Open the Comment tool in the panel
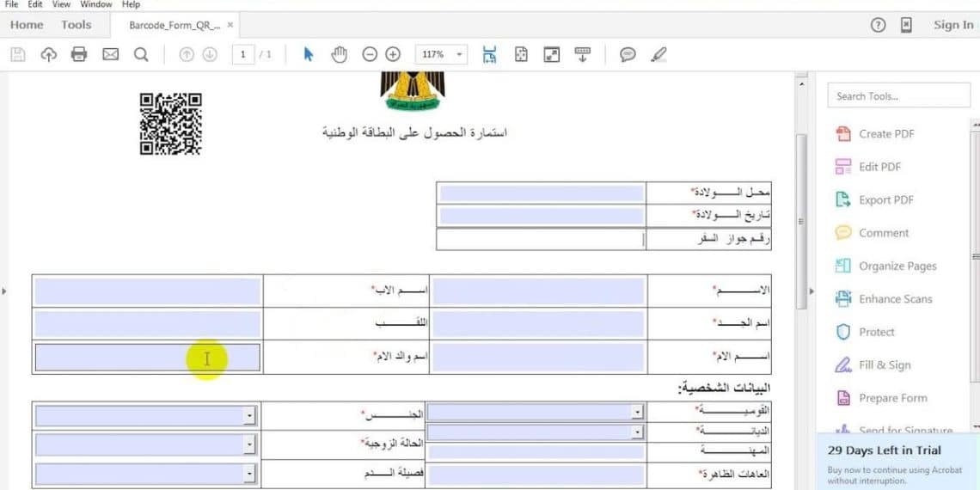 [x=873, y=233]
